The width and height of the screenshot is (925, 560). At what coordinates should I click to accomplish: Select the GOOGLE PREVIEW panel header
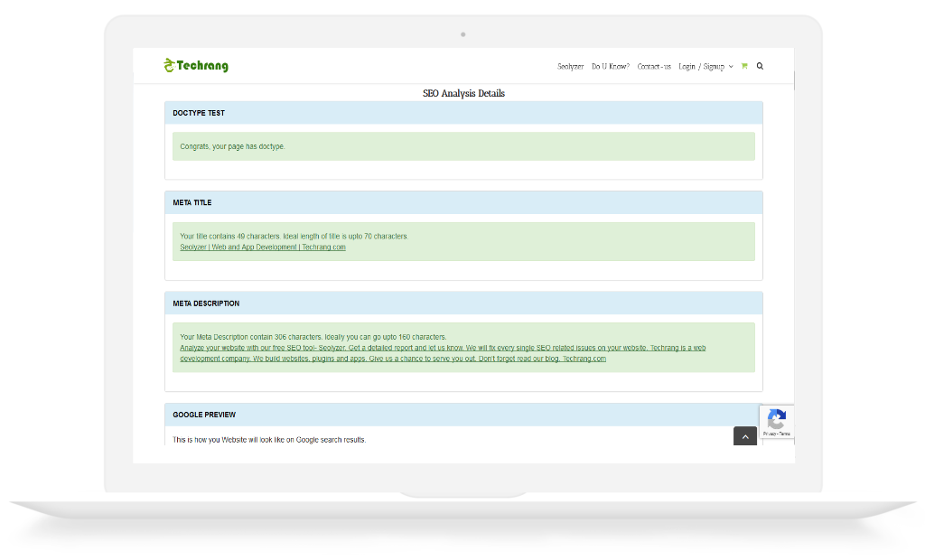coord(463,415)
